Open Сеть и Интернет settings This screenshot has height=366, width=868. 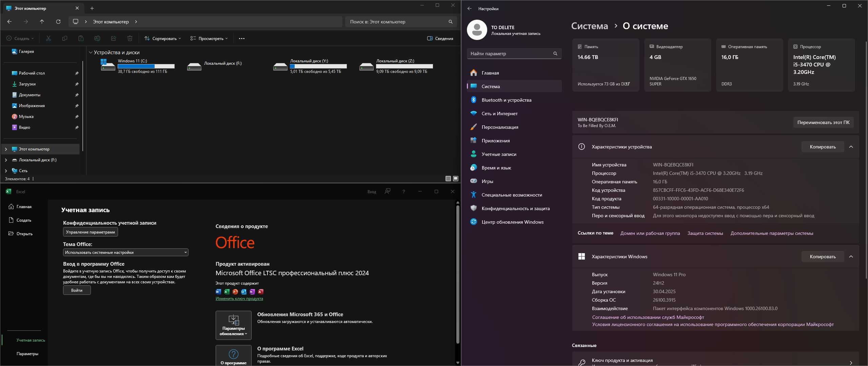(514, 114)
